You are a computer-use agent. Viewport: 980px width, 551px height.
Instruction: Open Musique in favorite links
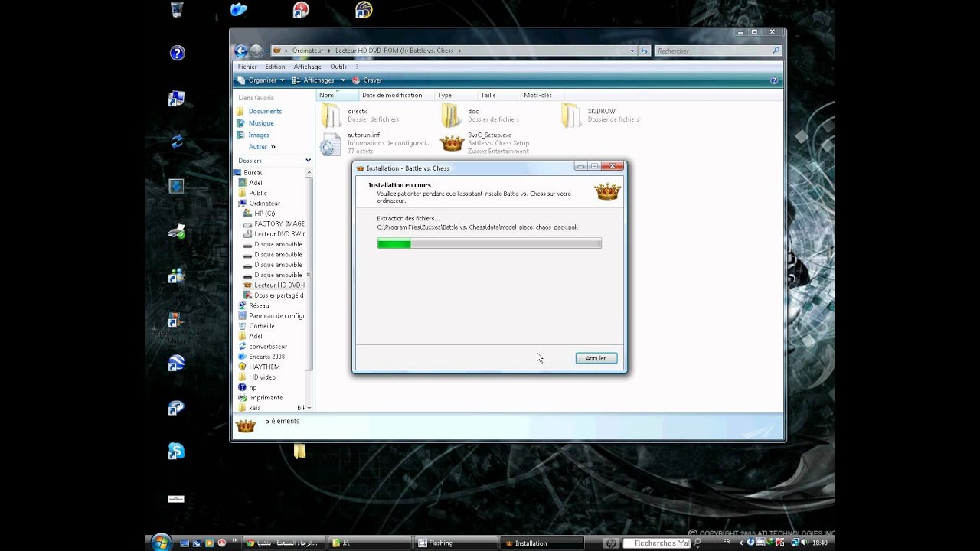tap(261, 123)
